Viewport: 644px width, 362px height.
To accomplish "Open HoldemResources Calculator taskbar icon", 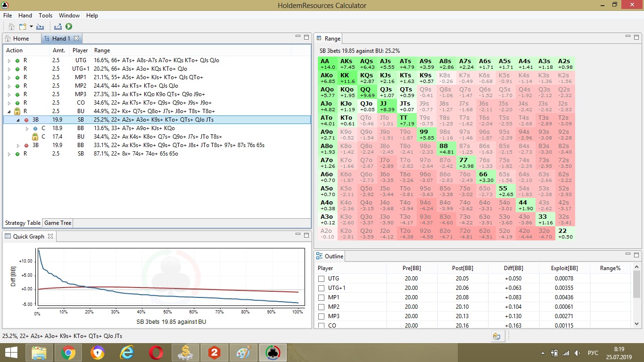I will coord(273,353).
